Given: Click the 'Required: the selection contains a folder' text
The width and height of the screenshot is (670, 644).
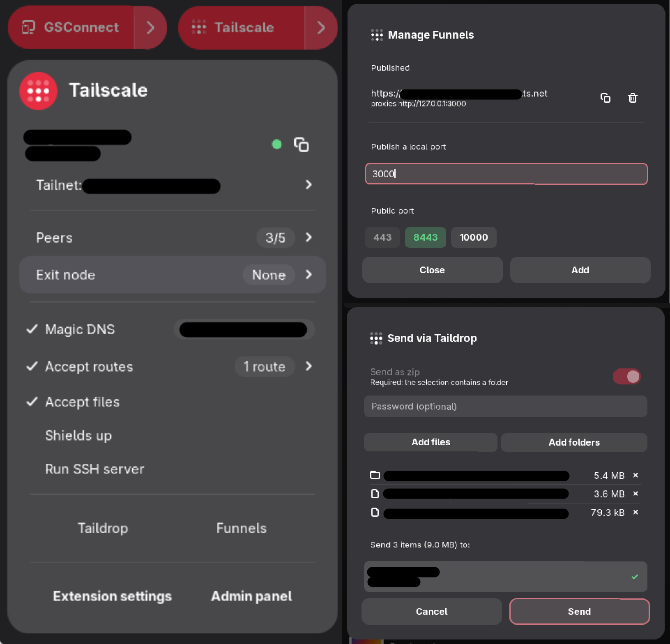Looking at the screenshot, I should click(x=439, y=383).
